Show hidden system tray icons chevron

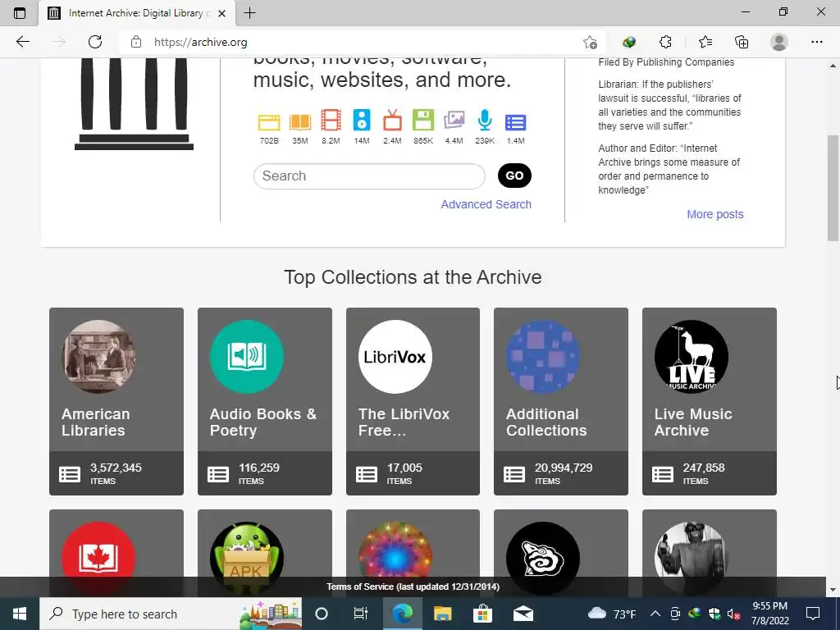click(x=655, y=614)
